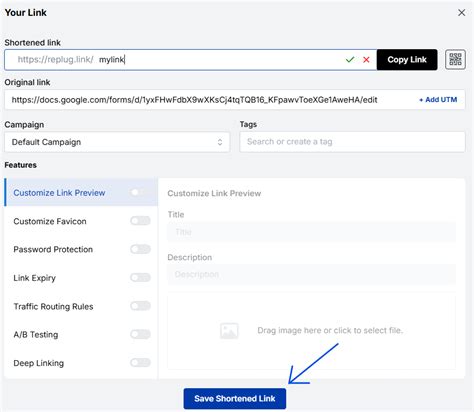Viewport: 474px width, 412px height.
Task: Turn on Password Protection toggle
Action: 140,249
